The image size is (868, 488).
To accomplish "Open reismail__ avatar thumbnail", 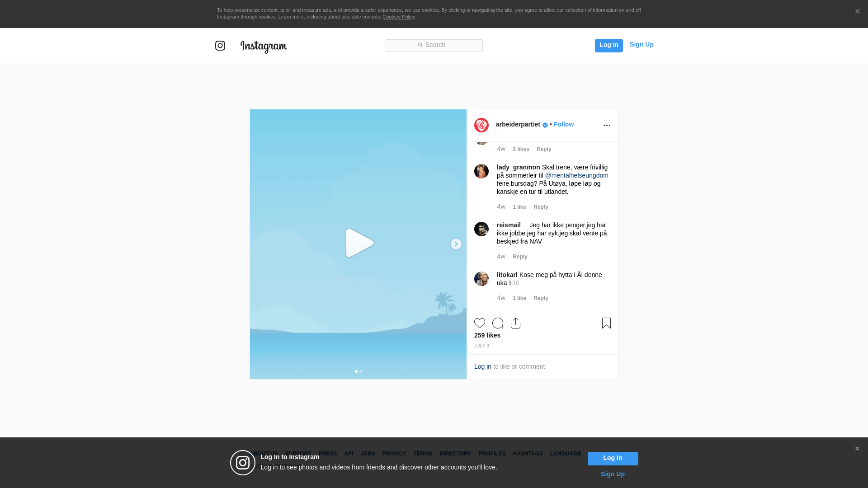I will [481, 229].
